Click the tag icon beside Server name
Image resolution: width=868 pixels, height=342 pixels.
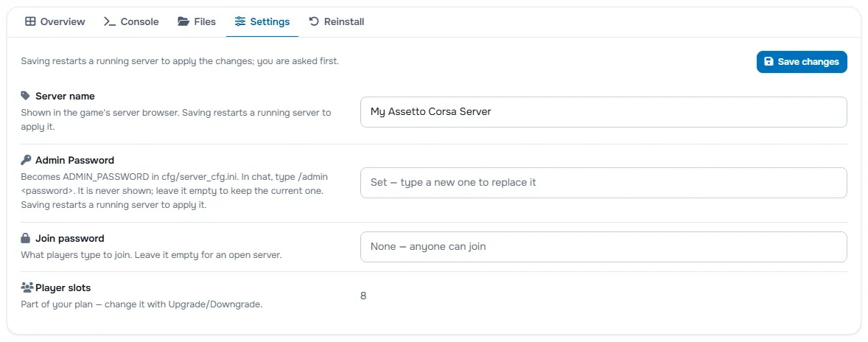point(26,96)
